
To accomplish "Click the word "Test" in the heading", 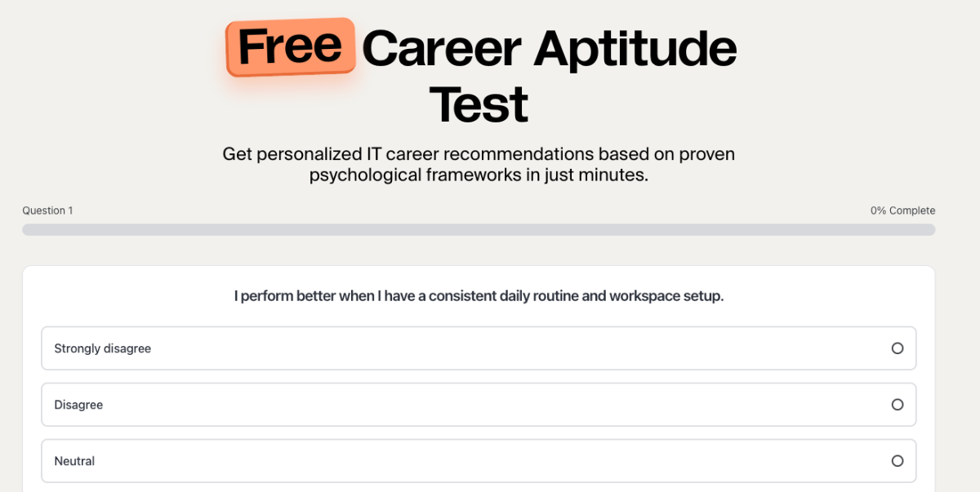I will 479,104.
